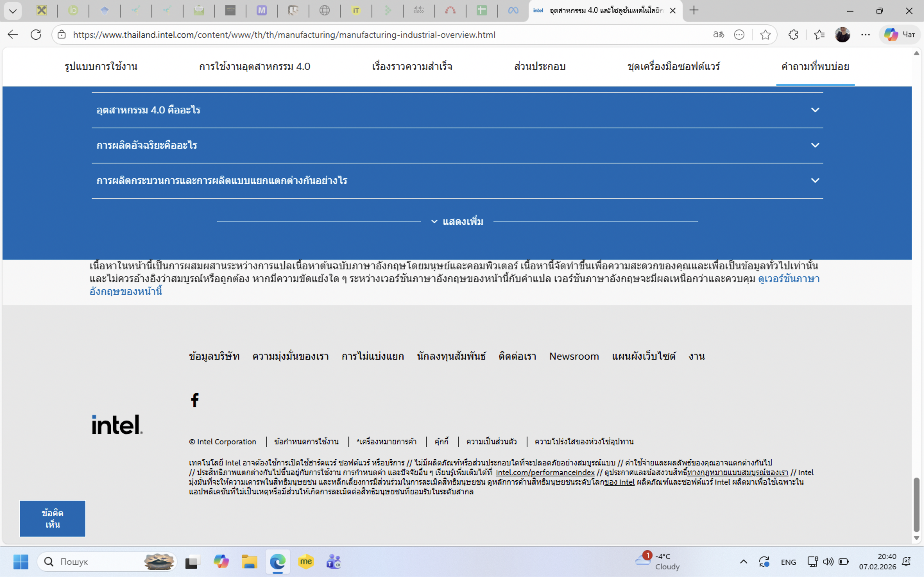Click the ข้อคิดเห็น feedback button
Image resolution: width=924 pixels, height=577 pixels.
coord(53,518)
